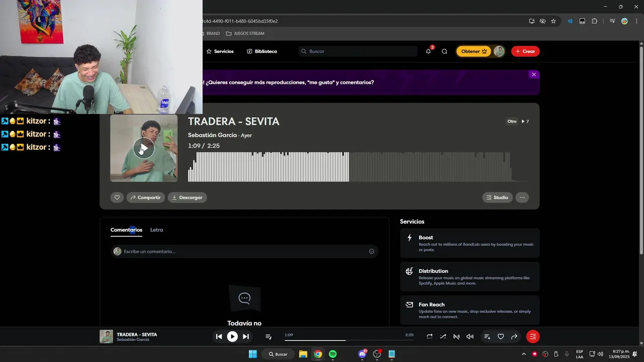The image size is (644, 362).
Task: Toggle repeat in the player bar
Action: (430, 336)
